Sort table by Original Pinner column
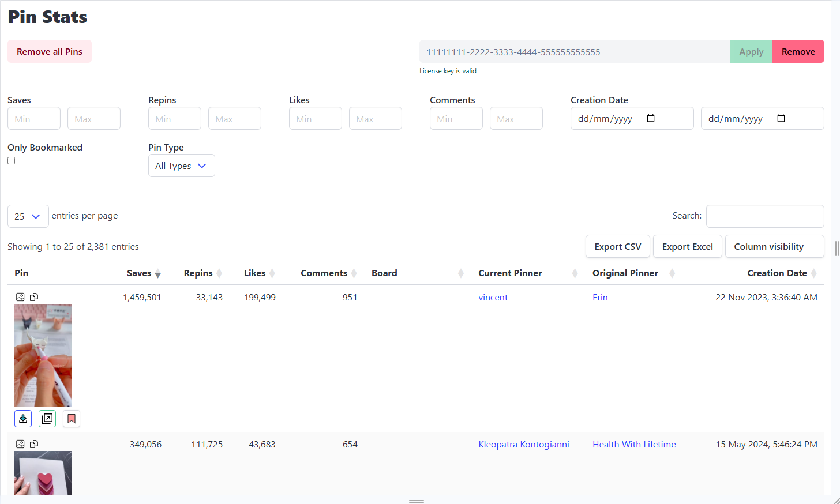840x504 pixels. [633, 273]
